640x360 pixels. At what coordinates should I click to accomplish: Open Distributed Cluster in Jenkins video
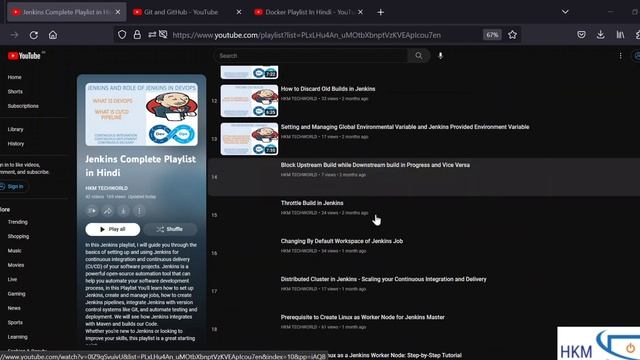coord(383,279)
